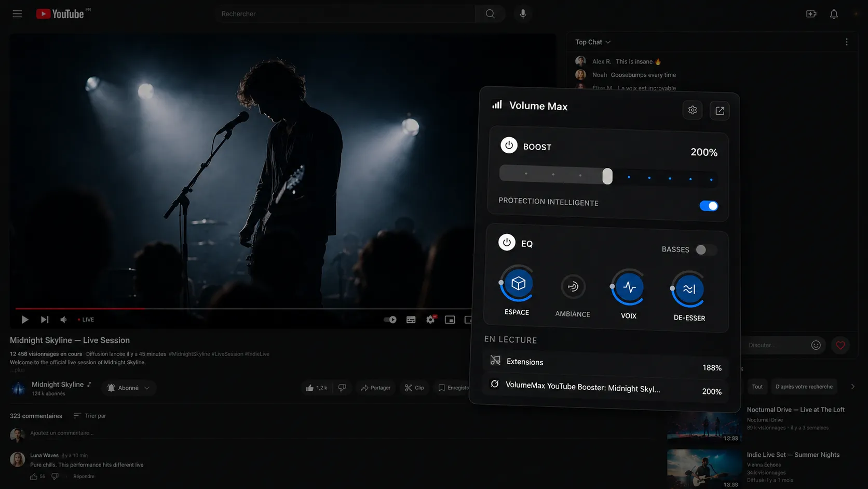Toggle autoplay switch in player
The width and height of the screenshot is (868, 489).
pyautogui.click(x=390, y=320)
